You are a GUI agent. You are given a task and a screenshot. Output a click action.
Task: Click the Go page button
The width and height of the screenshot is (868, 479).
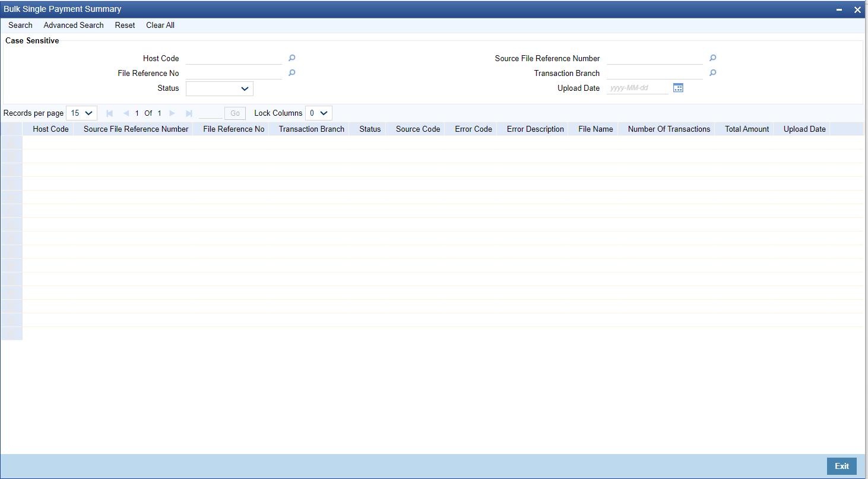click(235, 113)
